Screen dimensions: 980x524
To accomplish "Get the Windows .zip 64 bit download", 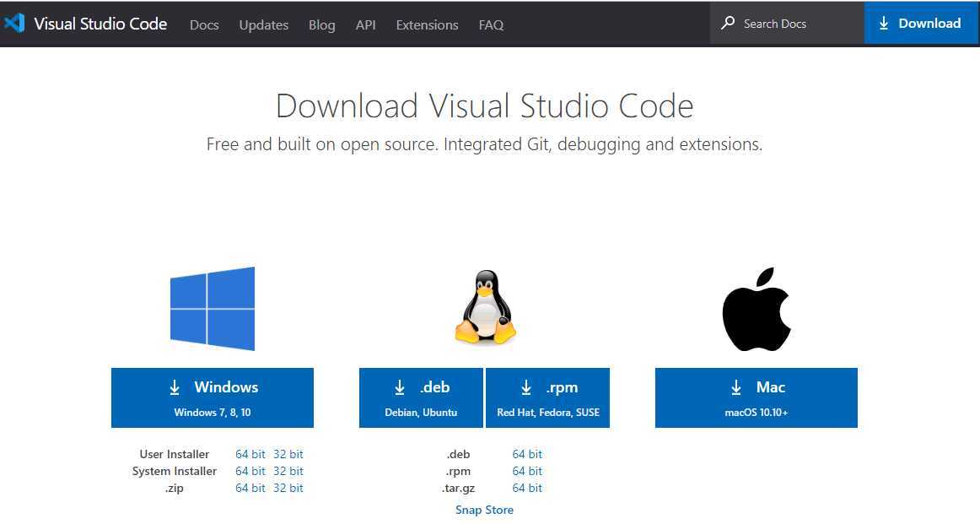I will [250, 488].
